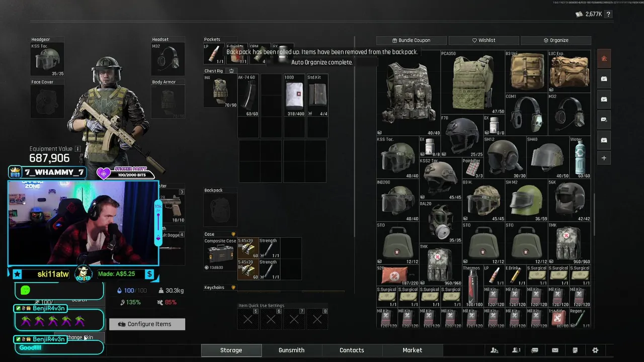Select the TMK kit below 56K helmet
Viewport: 644px width, 362px height.
[x=570, y=243]
